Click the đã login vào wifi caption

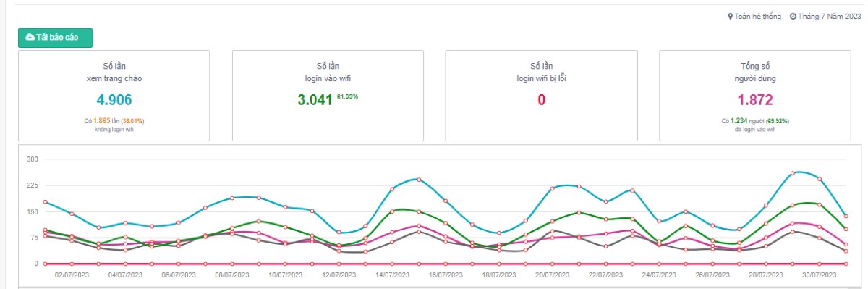point(755,129)
